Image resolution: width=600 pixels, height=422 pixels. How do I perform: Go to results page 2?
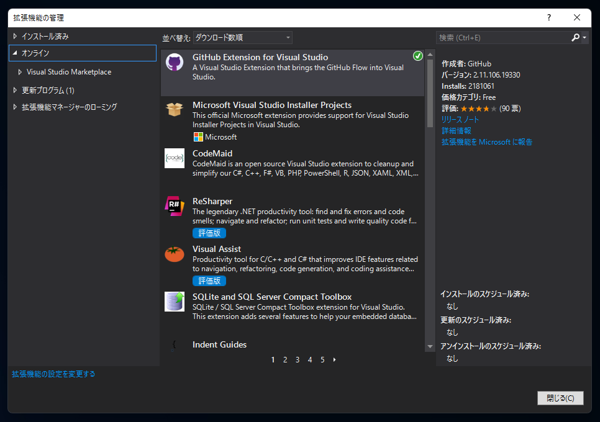pyautogui.click(x=285, y=360)
